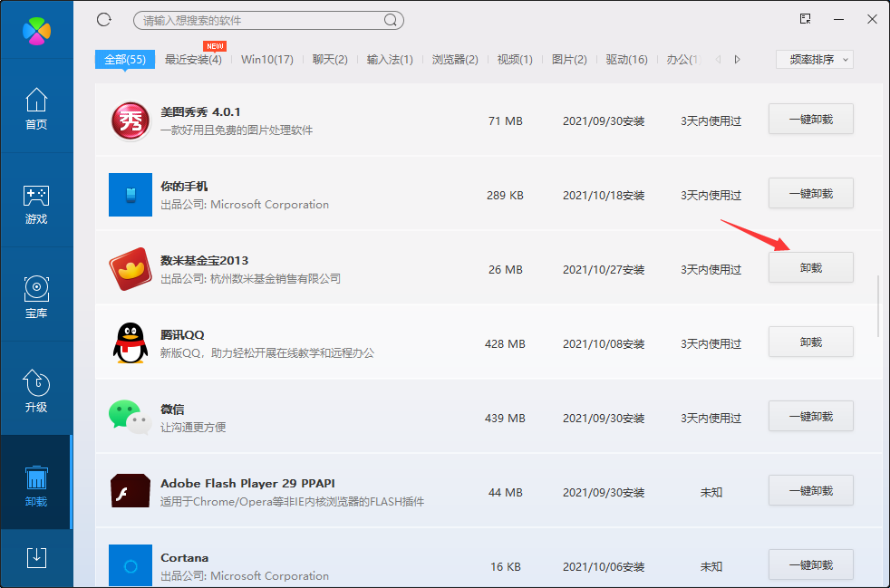Click the 腾讯QQ penguin icon in the list
The height and width of the screenshot is (588, 890).
coord(130,342)
